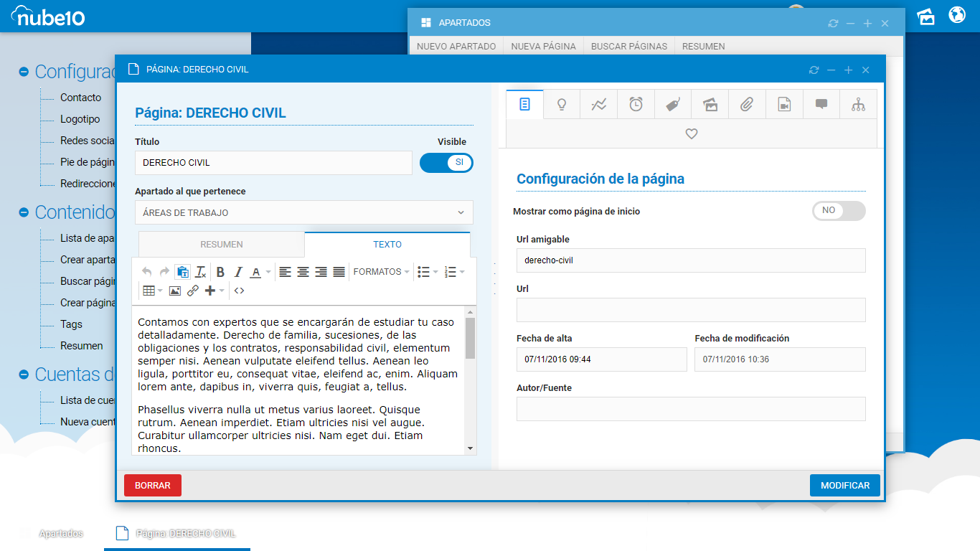
Task: Enable Mostrar como página de inicio
Action: tap(839, 211)
